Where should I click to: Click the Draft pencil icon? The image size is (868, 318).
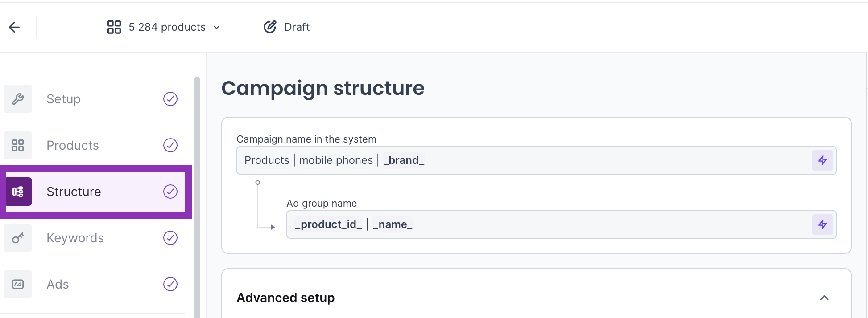(270, 27)
